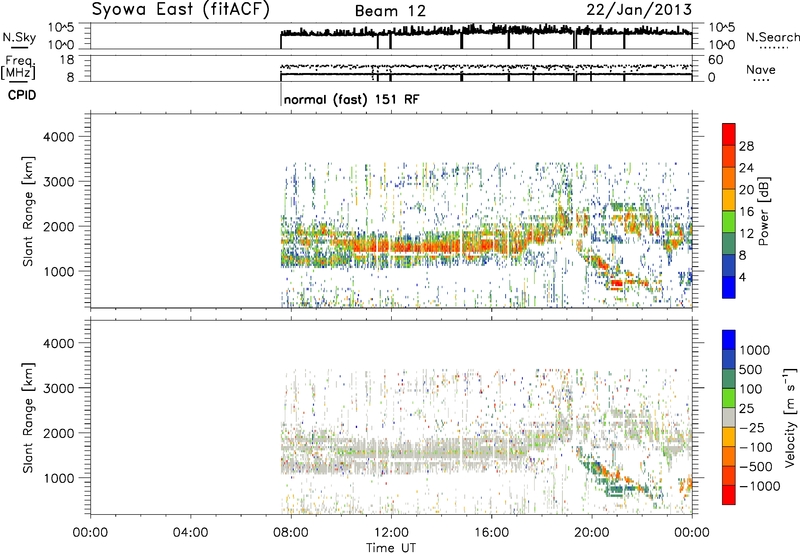Viewport: 800px width, 554px height.
Task: Click '500' on the Velocity colorbar
Action: point(750,369)
